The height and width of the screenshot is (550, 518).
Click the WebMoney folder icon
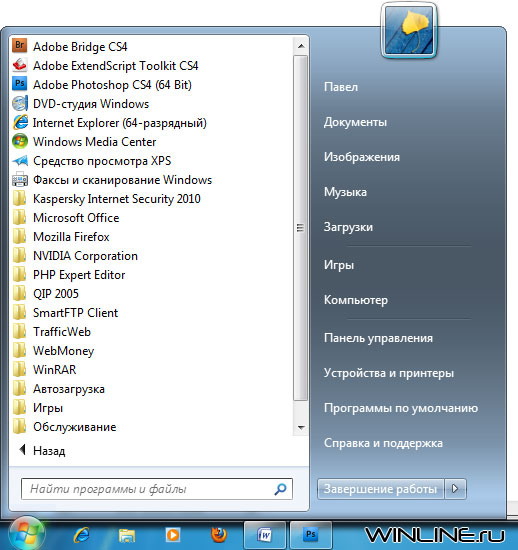(20, 351)
